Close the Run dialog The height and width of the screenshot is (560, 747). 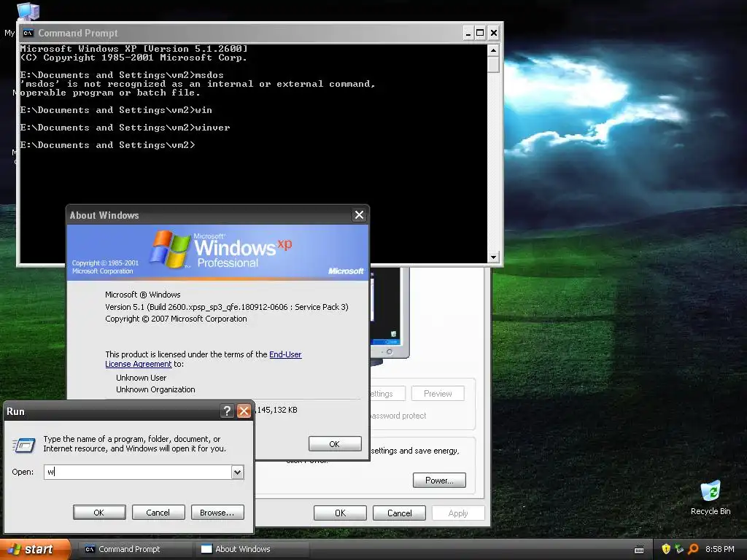click(244, 411)
